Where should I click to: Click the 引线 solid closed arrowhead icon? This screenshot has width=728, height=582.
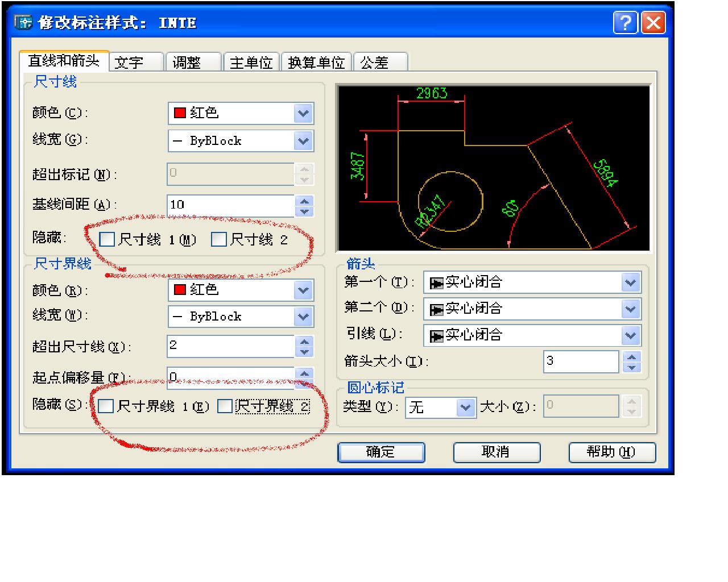pos(437,336)
